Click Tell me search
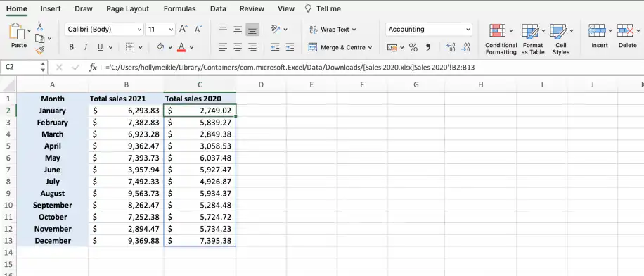Screen dimensions: 644x276 click(x=323, y=8)
